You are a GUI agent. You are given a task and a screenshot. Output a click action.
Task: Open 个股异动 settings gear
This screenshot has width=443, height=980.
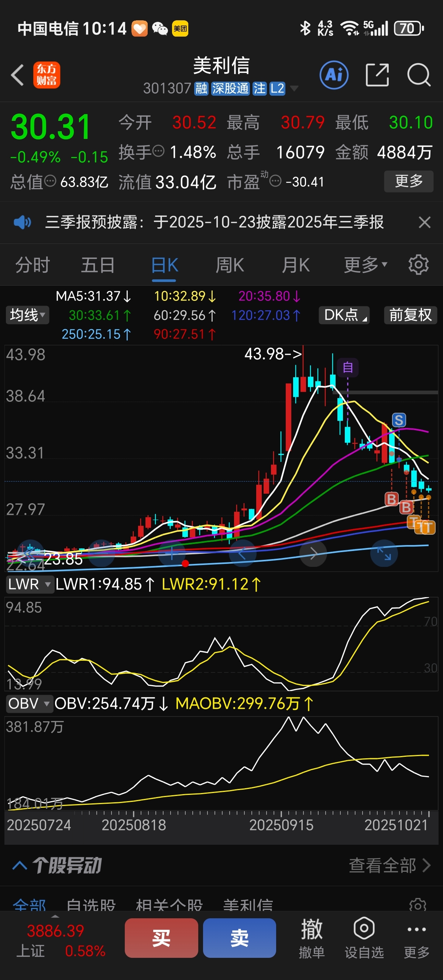click(x=418, y=905)
